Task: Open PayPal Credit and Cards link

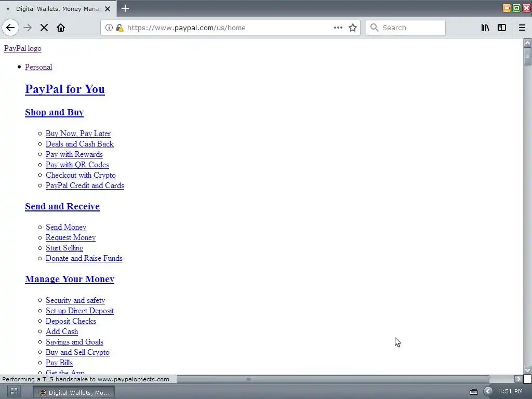Action: point(85,185)
